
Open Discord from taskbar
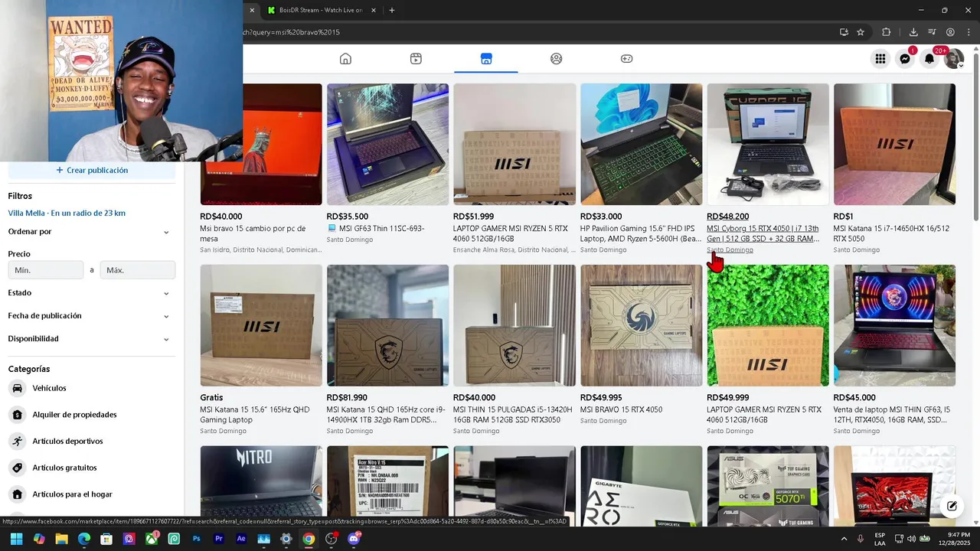point(354,539)
